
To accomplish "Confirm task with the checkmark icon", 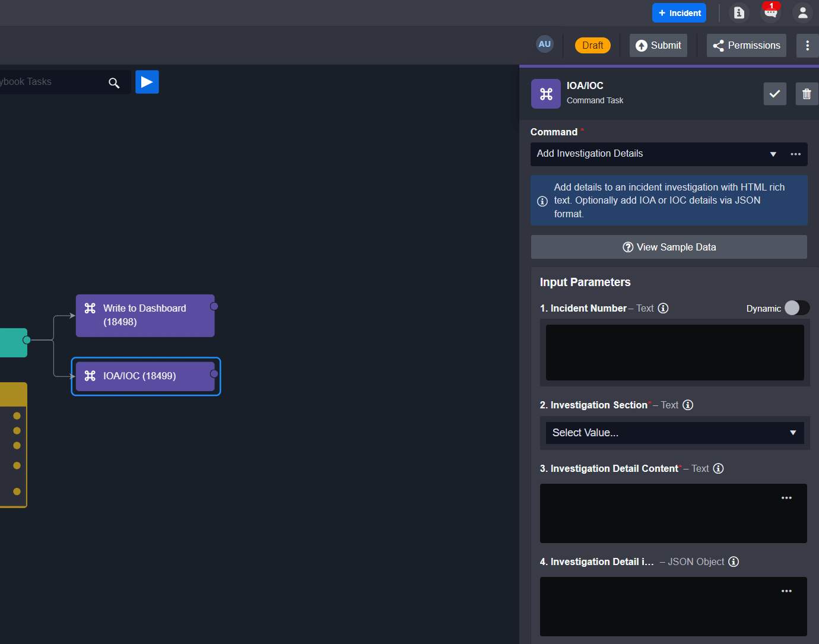I will [774, 94].
